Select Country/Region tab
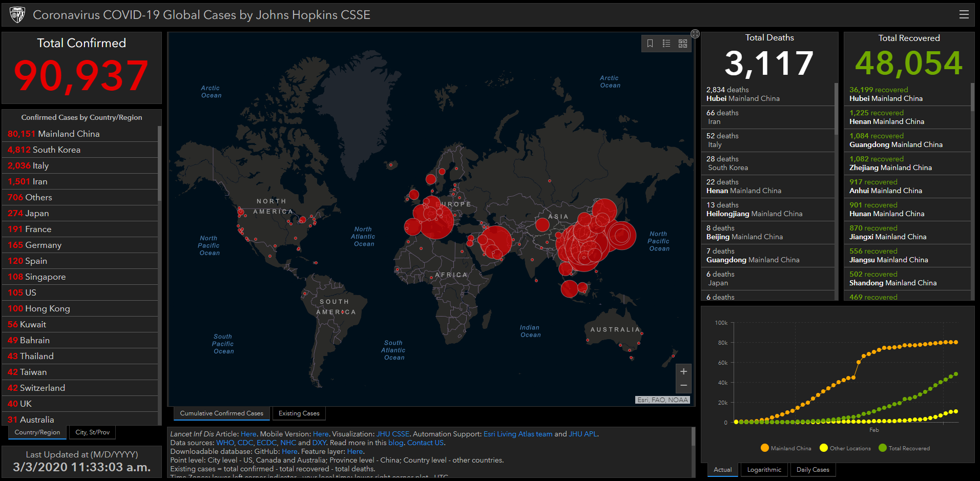 [37, 432]
